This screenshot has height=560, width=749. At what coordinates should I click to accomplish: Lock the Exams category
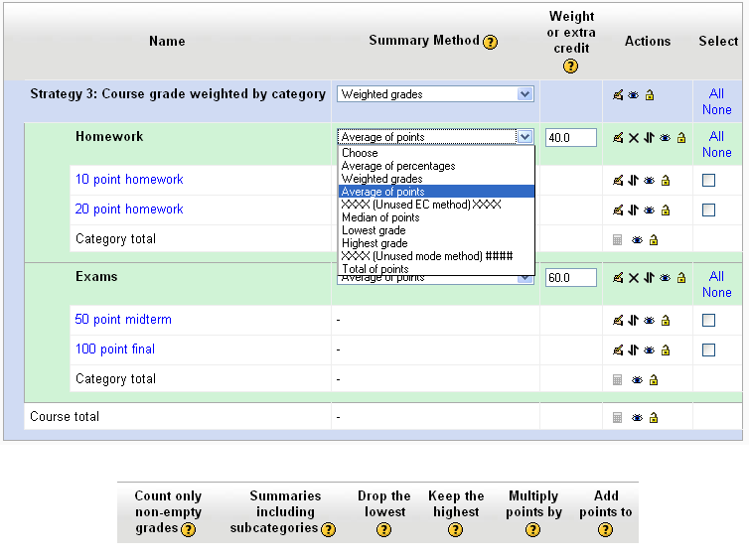click(x=681, y=278)
